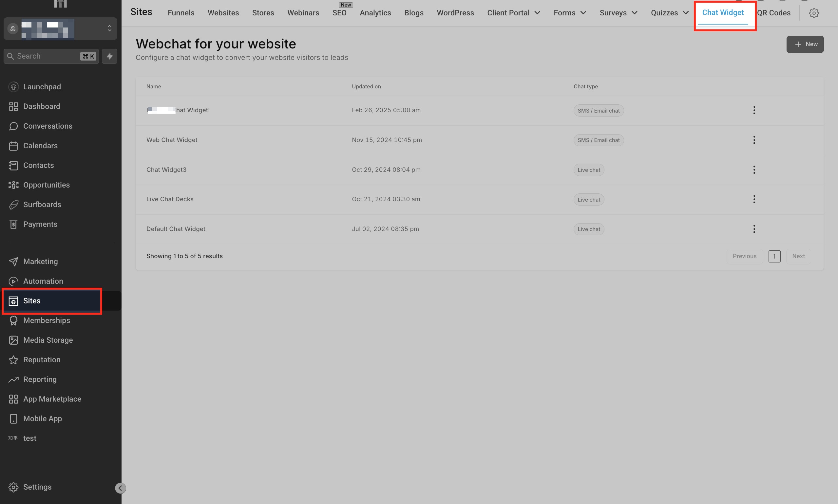
Task: Collapse the sidebar with arrow button
Action: click(x=120, y=488)
